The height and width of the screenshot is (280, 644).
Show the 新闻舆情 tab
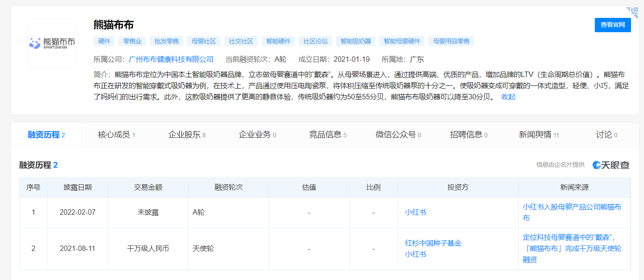coord(539,135)
